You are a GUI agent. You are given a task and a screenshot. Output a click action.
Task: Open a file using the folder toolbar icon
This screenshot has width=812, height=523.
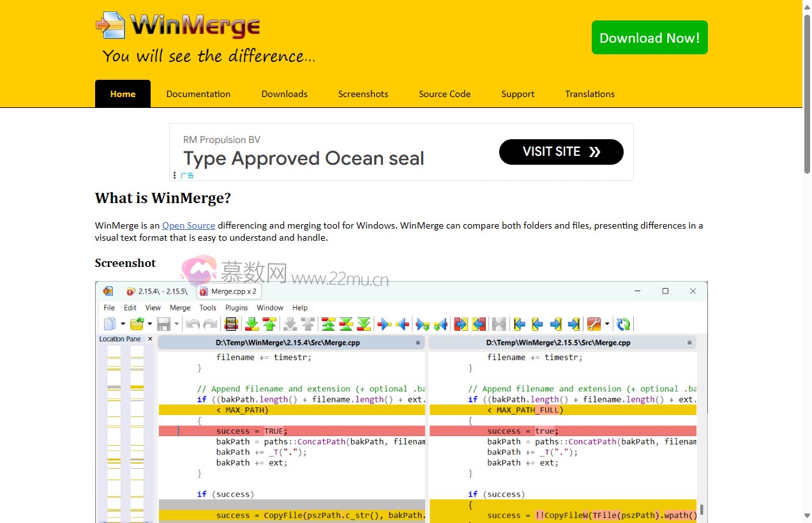[x=137, y=324]
